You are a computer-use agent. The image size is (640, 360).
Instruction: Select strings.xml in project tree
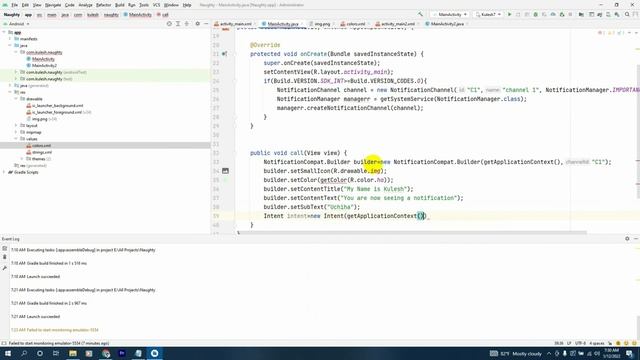point(39,152)
